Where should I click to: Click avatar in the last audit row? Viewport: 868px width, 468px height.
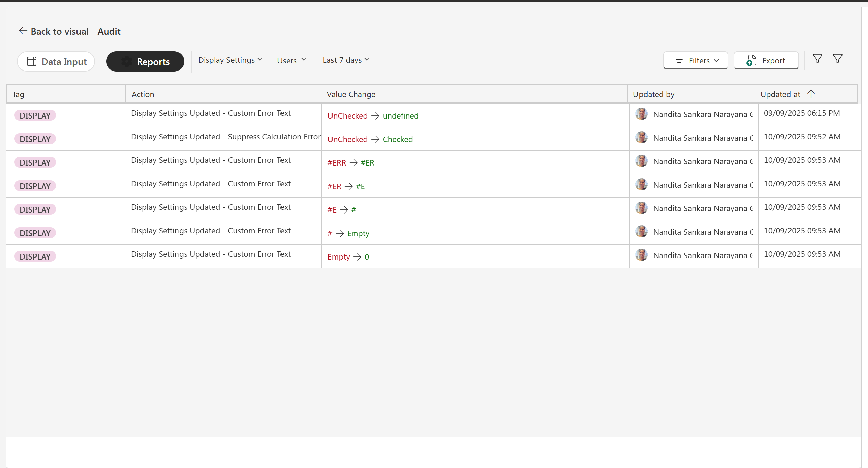[x=641, y=255]
